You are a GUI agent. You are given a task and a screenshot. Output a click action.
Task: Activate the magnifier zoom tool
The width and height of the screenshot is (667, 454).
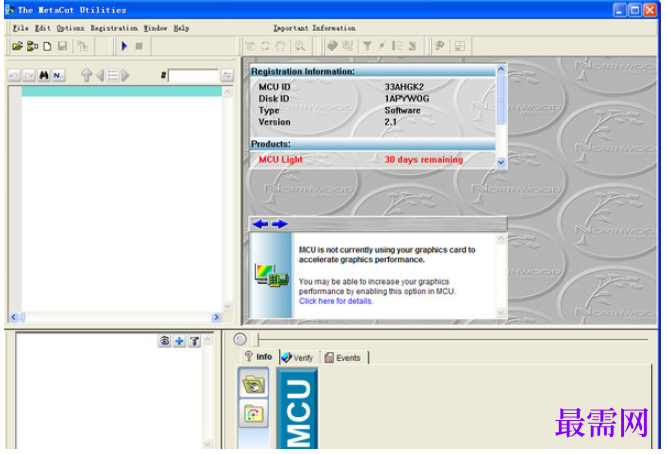click(300, 46)
